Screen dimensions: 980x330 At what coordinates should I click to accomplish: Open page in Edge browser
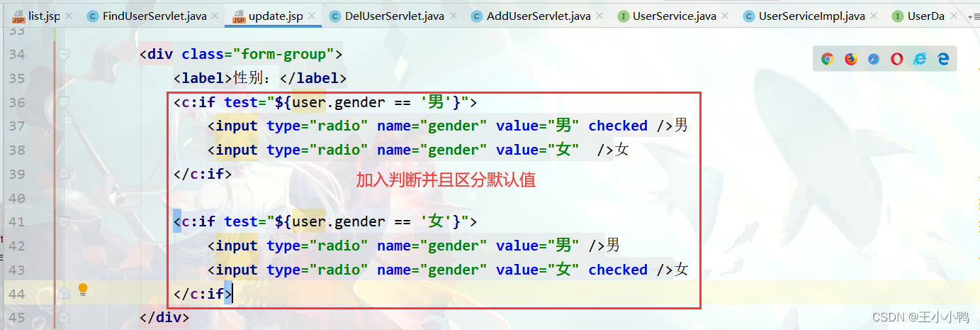click(x=943, y=60)
